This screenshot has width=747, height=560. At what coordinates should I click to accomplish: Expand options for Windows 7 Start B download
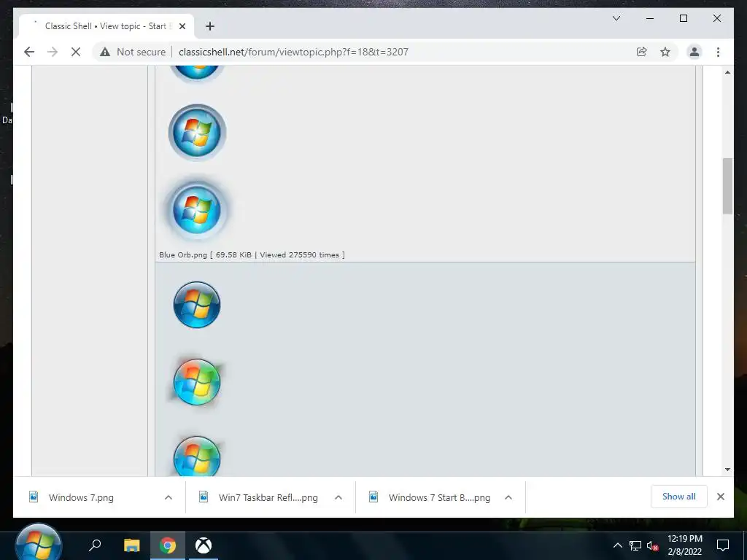[x=508, y=497]
